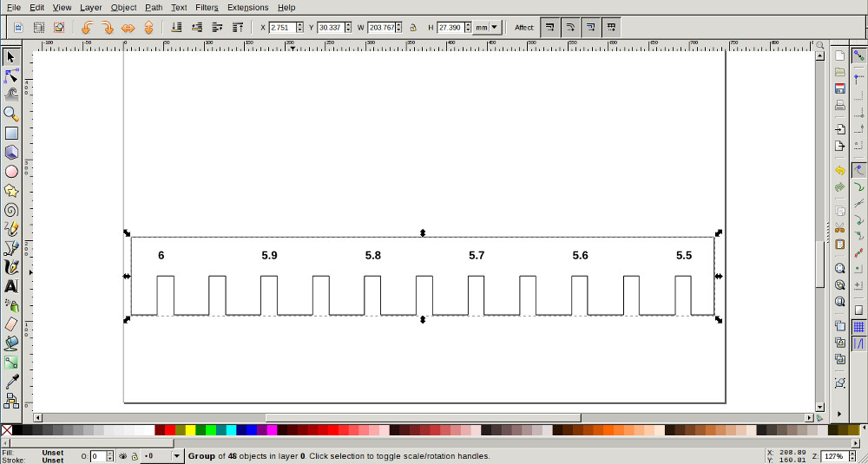Select the Bezier pen tool
Viewport: 868px width, 464px height.
click(x=11, y=248)
